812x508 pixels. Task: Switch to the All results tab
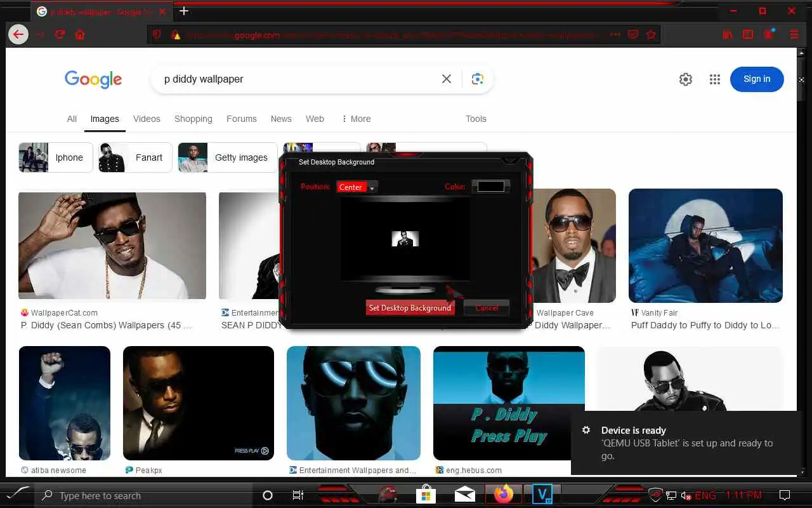tap(72, 119)
